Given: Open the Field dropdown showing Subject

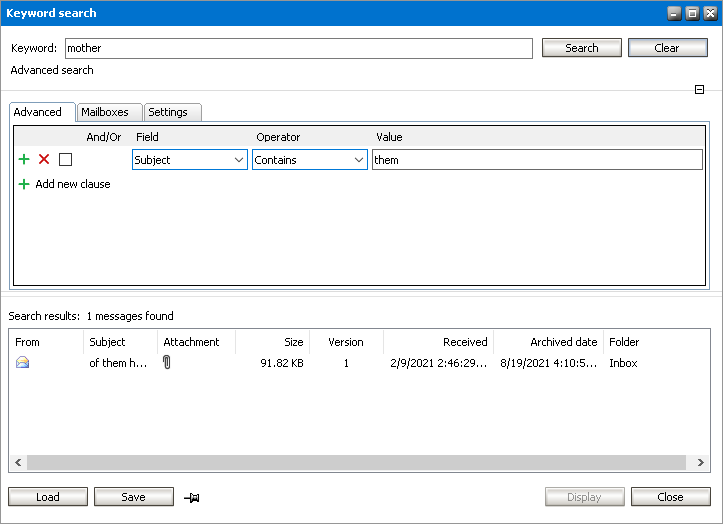Looking at the screenshot, I should point(189,159).
